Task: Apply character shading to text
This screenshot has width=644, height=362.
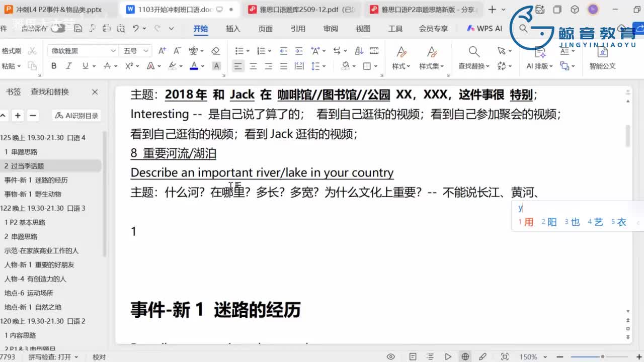Action: coord(216,66)
